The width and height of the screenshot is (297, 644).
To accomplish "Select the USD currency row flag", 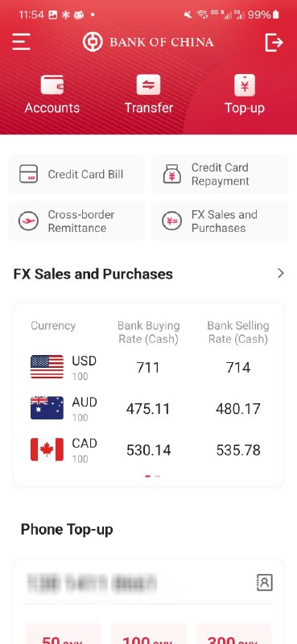I will click(47, 367).
